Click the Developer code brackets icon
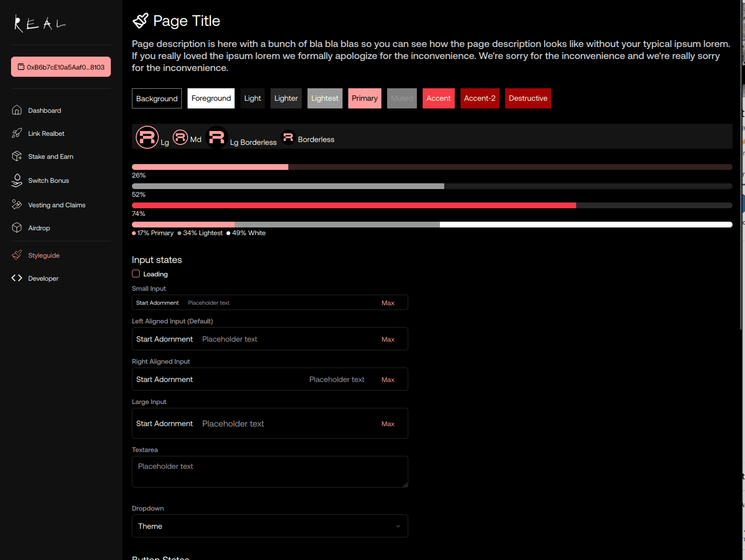This screenshot has width=745, height=560. click(17, 278)
